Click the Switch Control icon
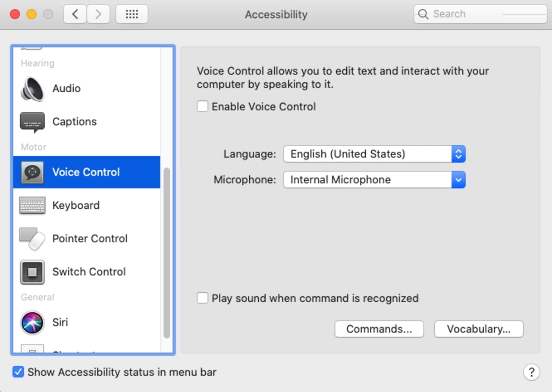Screen dimensions: 552x392 click(32, 272)
